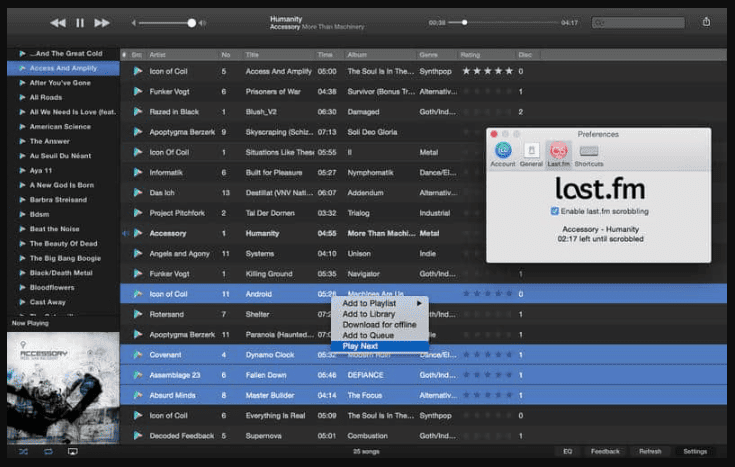Click play icon for Everything Is Real
735x467 pixels.
pos(138,415)
